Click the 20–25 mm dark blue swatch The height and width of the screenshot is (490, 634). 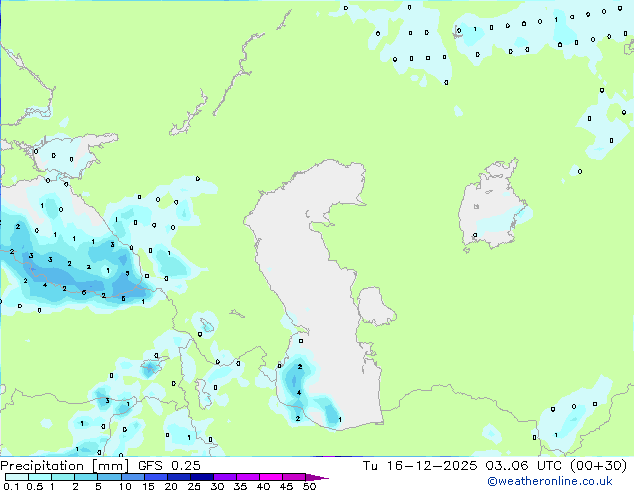click(178, 477)
